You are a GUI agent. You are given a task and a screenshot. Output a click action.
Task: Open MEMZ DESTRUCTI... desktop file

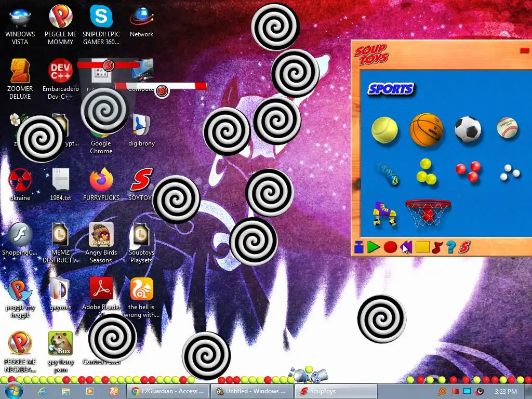click(x=60, y=242)
